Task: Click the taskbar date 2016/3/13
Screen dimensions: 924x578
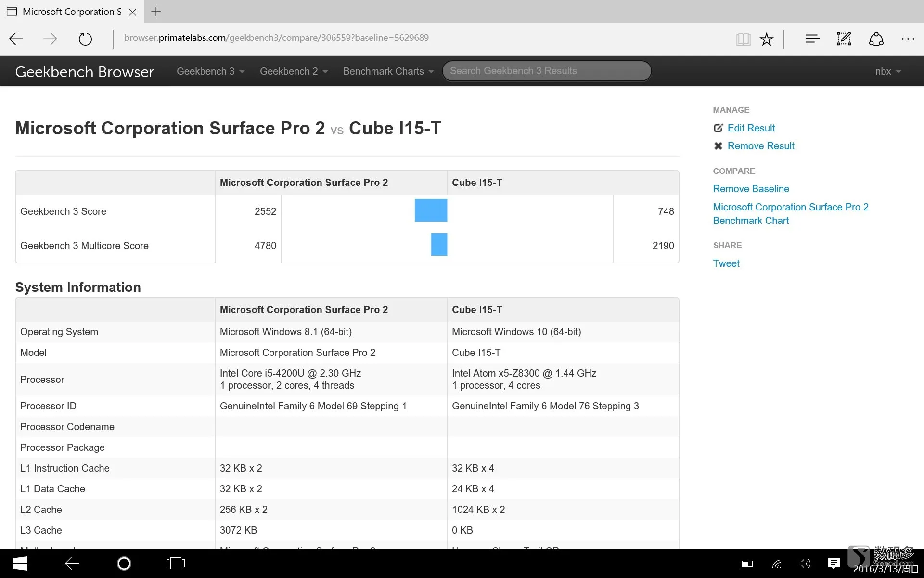Action: pyautogui.click(x=885, y=569)
